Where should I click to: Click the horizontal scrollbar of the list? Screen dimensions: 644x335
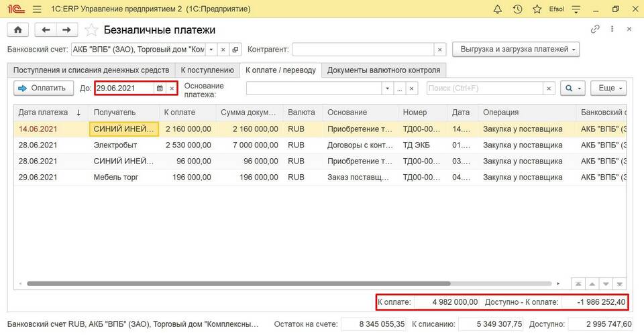(238, 284)
